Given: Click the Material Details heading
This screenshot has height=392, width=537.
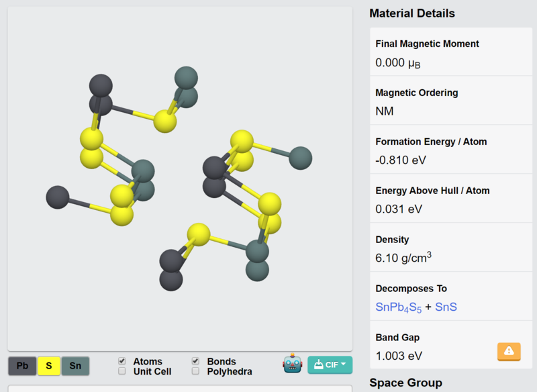Looking at the screenshot, I should [412, 13].
